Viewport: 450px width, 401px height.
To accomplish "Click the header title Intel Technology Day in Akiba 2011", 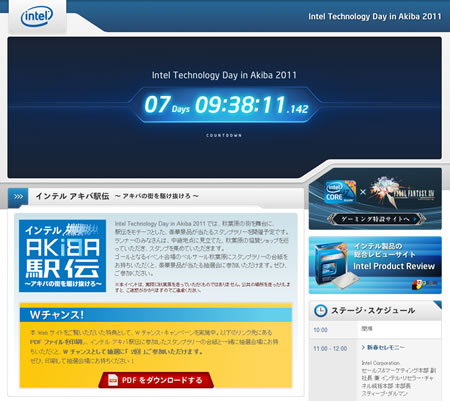I will 375,17.
